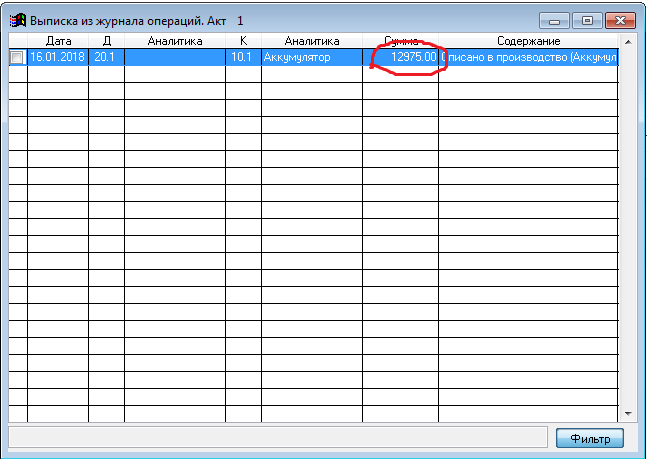Select the credit account cell 10.1
The width and height of the screenshot is (647, 459).
click(x=243, y=58)
